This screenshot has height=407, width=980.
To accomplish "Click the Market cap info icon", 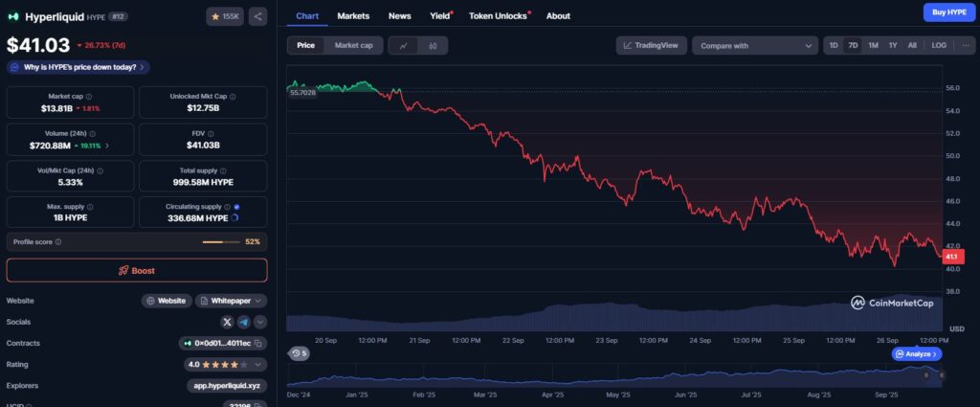I will [100, 97].
